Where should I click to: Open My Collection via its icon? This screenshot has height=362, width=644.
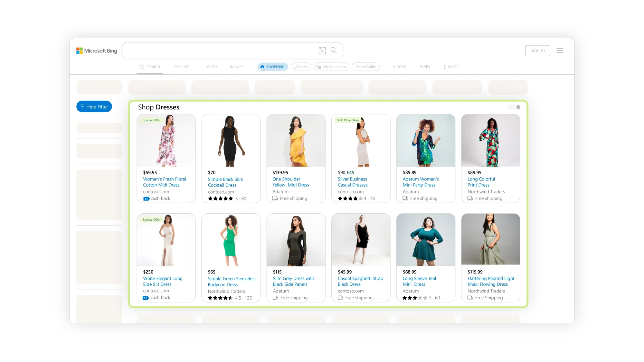coord(318,67)
